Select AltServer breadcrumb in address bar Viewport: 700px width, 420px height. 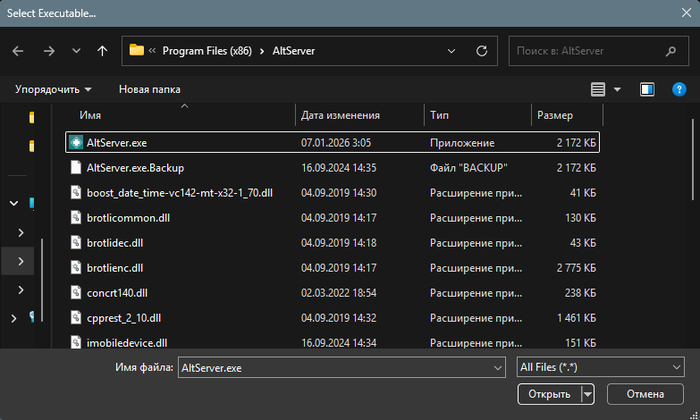tap(293, 51)
